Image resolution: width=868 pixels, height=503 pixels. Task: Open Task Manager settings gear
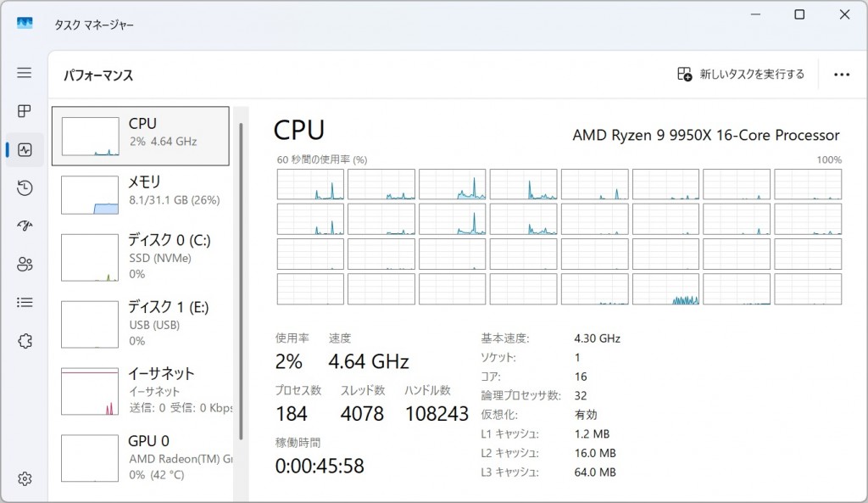(24, 478)
